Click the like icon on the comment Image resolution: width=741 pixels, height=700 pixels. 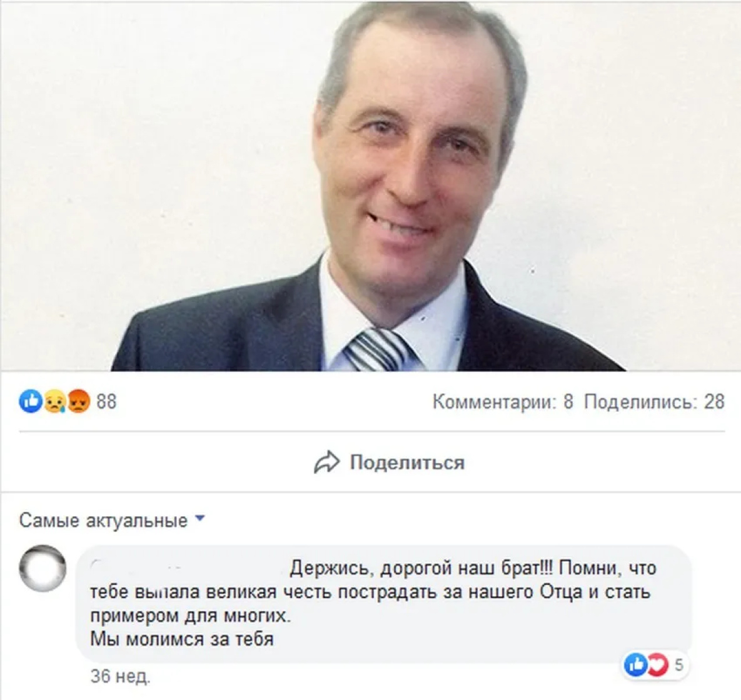(635, 665)
